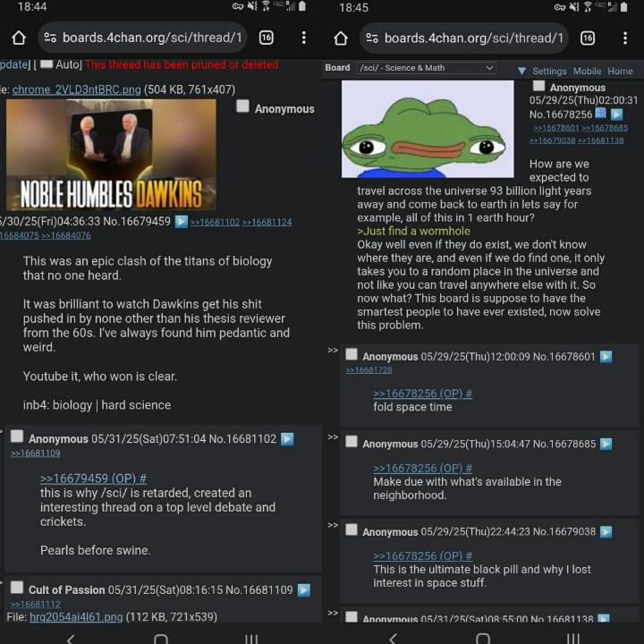Open the /sci/ - Science & Math board dropdown
The image size is (644, 644).
426,68
